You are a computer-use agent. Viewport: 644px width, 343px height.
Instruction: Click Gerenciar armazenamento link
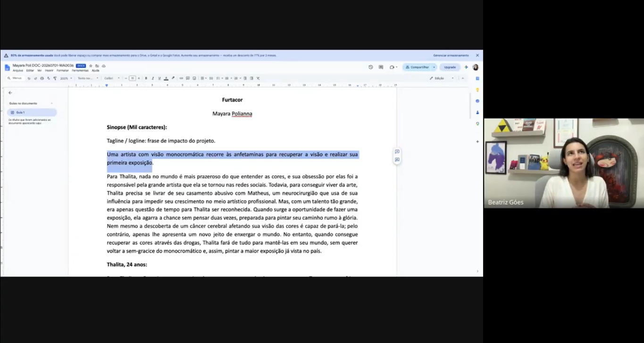pyautogui.click(x=451, y=56)
